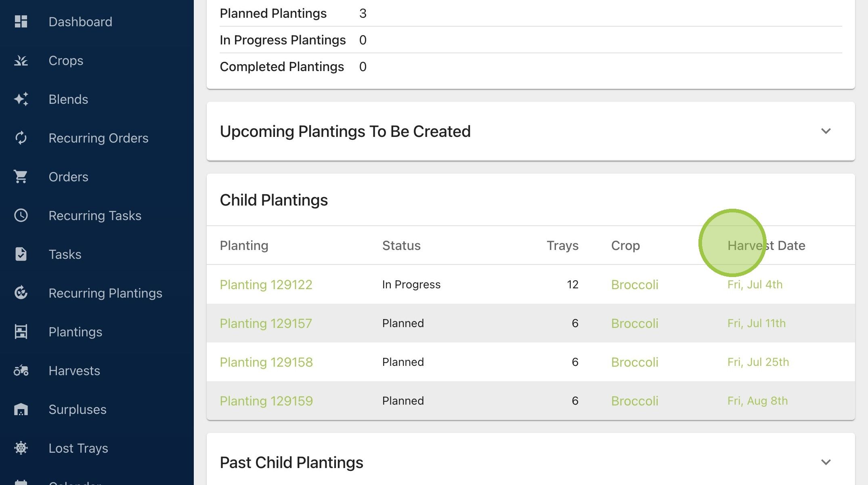Open Recurring Plantings in the sidebar
The width and height of the screenshot is (868, 485).
click(105, 293)
